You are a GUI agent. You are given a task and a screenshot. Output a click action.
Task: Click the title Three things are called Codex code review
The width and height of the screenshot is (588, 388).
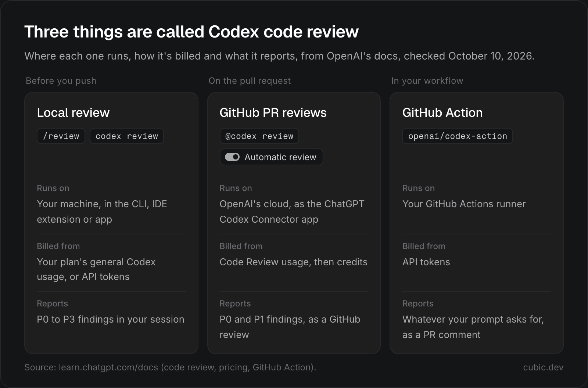click(191, 32)
